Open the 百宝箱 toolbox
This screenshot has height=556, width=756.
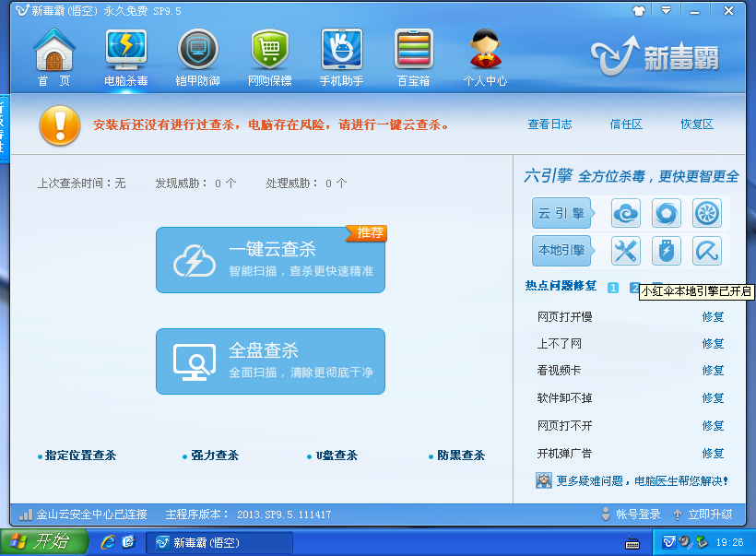tap(413, 57)
